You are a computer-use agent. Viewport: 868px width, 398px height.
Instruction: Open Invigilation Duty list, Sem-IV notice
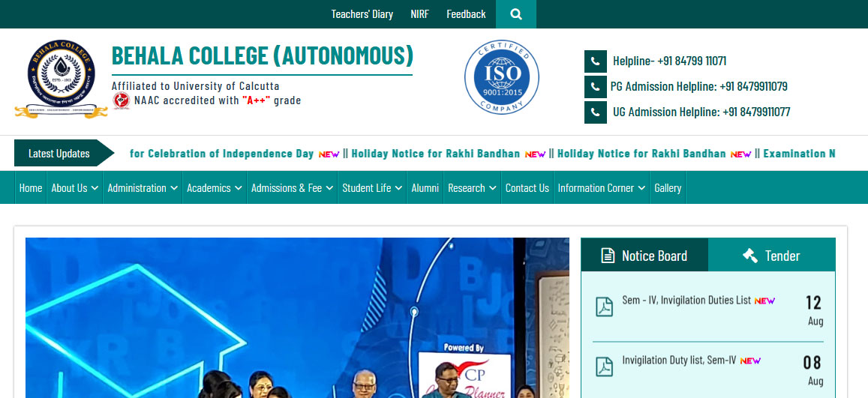point(679,361)
